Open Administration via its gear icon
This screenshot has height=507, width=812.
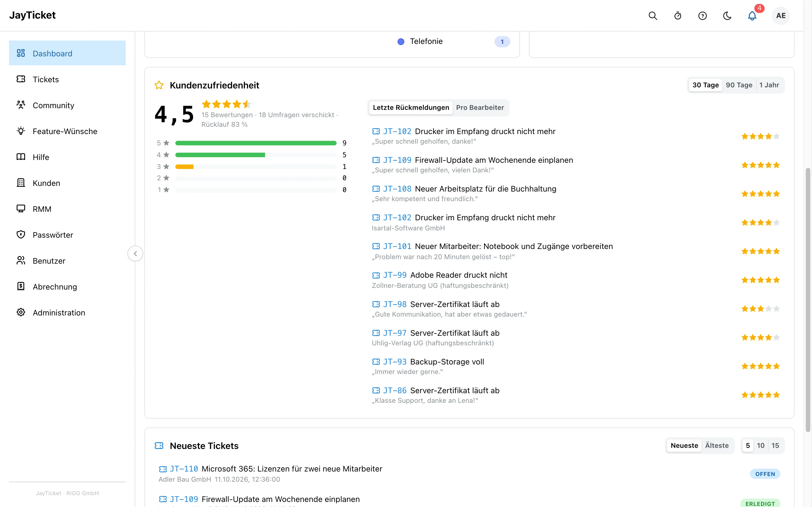pyautogui.click(x=21, y=312)
